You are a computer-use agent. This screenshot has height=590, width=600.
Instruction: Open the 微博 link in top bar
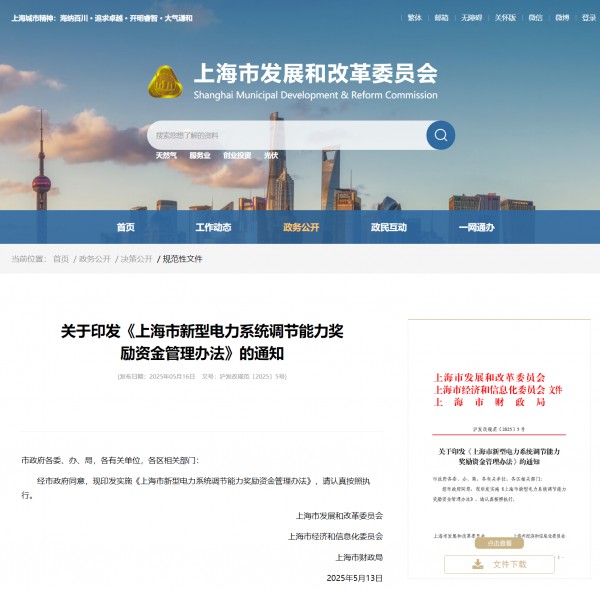pos(562,18)
